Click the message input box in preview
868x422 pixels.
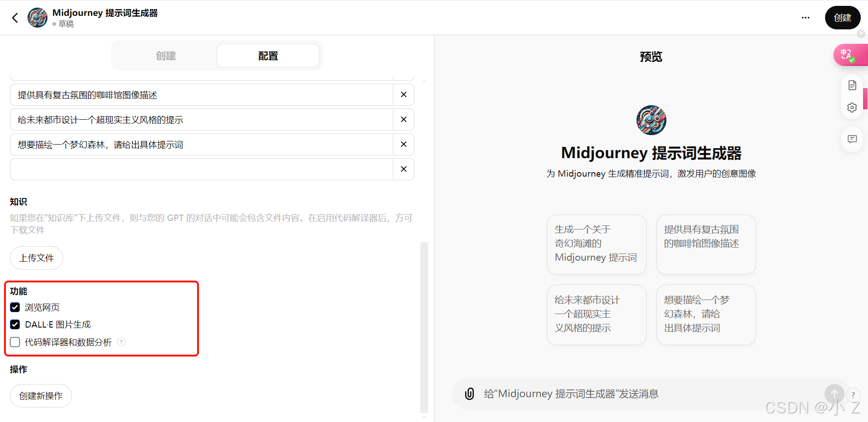click(651, 394)
